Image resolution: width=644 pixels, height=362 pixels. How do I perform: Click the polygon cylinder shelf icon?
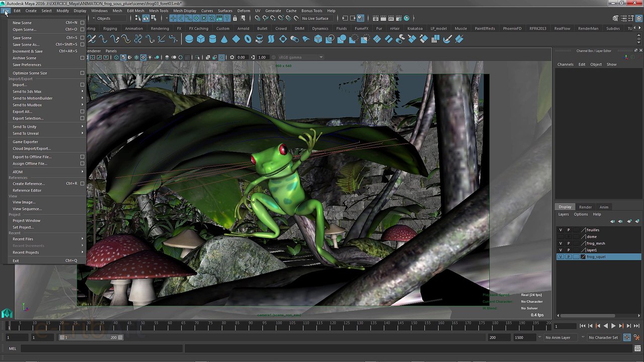point(212,39)
